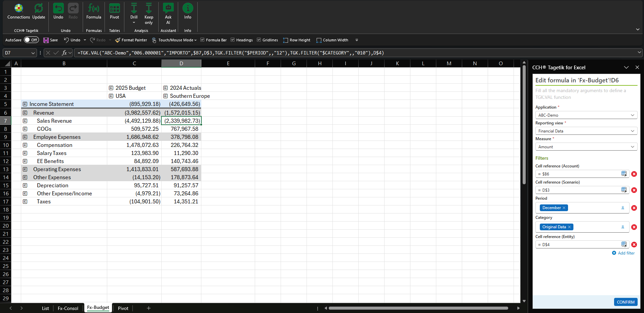Click the Connections icon in the ribbon
The height and width of the screenshot is (313, 644).
18,8
